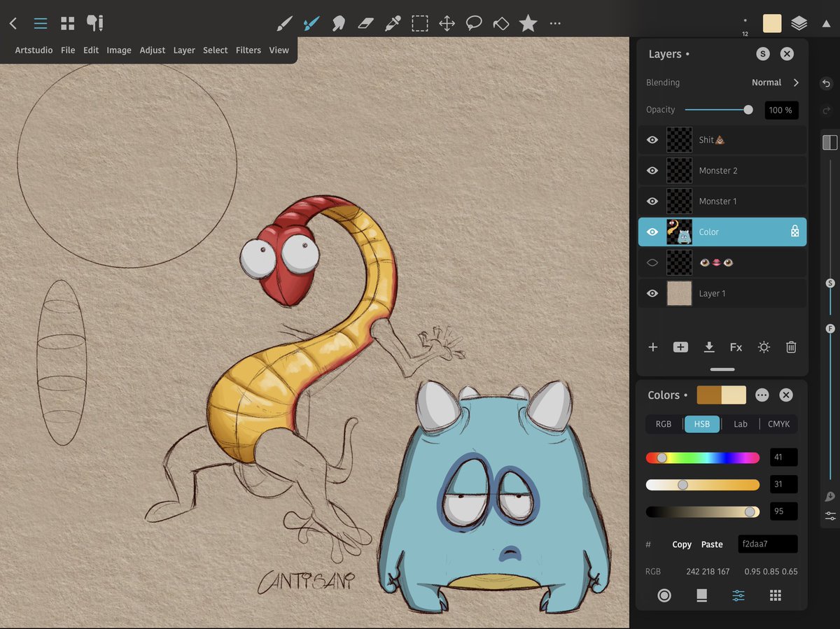The image size is (840, 629).
Task: Switch to the RGB color tab
Action: [664, 424]
